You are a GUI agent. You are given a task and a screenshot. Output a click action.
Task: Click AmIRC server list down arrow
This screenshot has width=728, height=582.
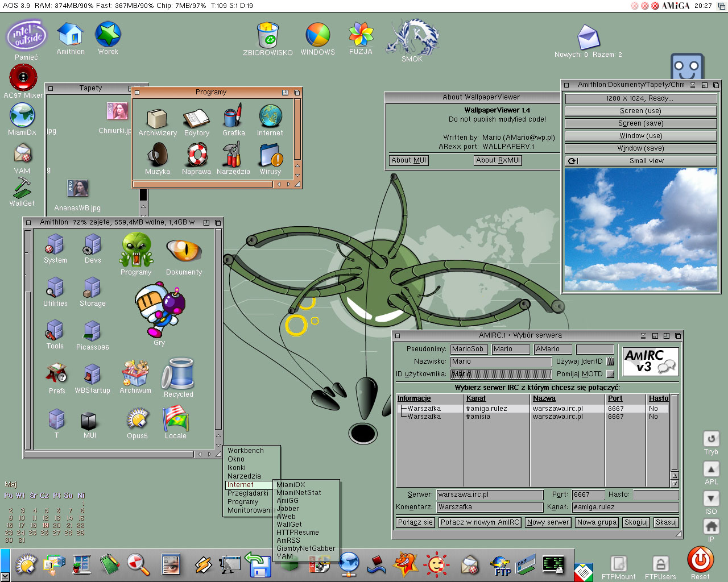[675, 484]
